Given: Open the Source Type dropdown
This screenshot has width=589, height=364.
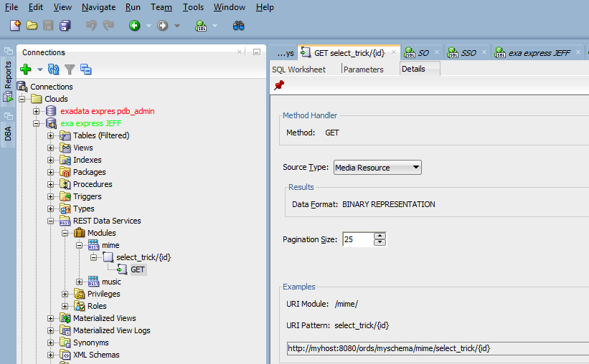Looking at the screenshot, I should tap(377, 168).
